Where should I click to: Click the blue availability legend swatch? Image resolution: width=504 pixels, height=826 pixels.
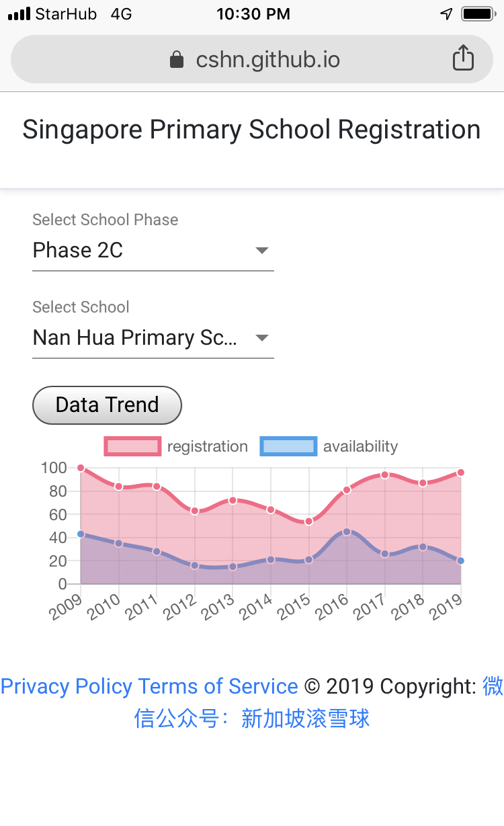click(x=288, y=446)
